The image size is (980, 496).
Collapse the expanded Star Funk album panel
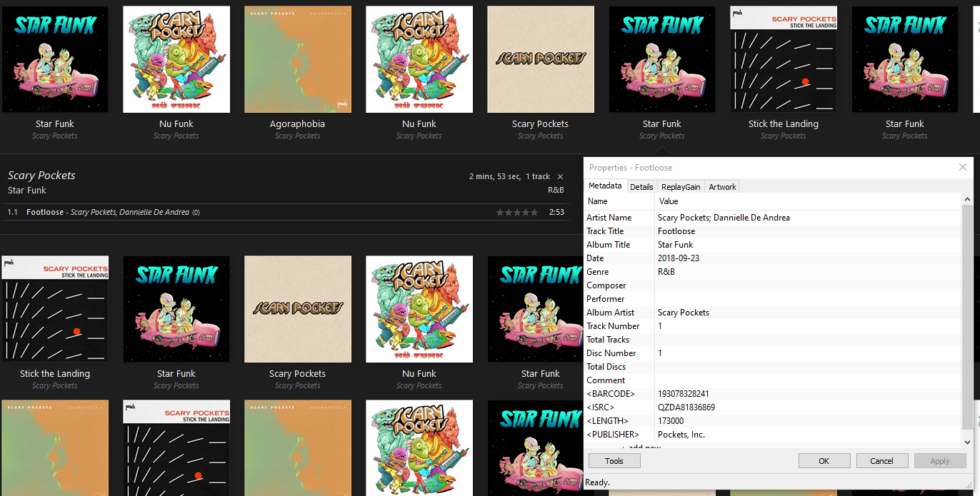pos(560,176)
